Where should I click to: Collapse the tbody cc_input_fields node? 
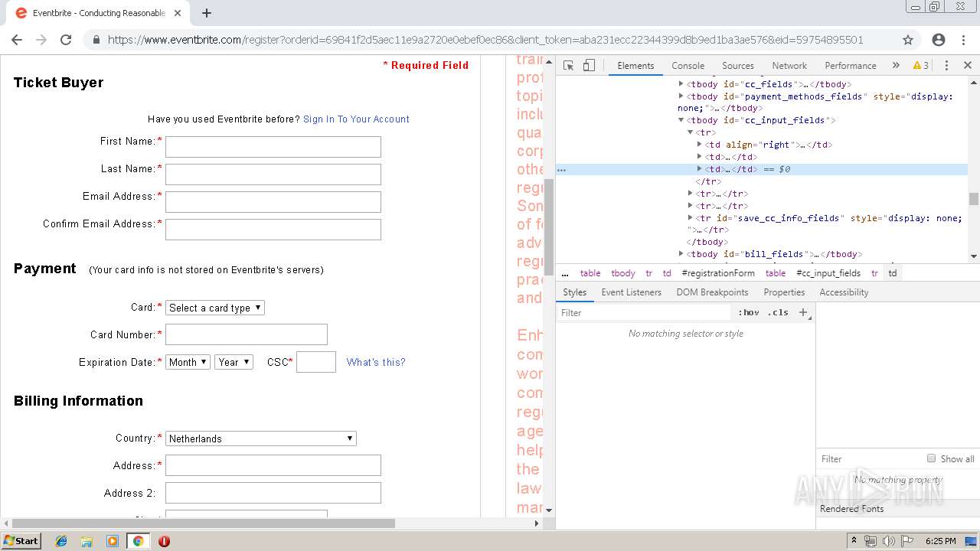pyautogui.click(x=681, y=120)
